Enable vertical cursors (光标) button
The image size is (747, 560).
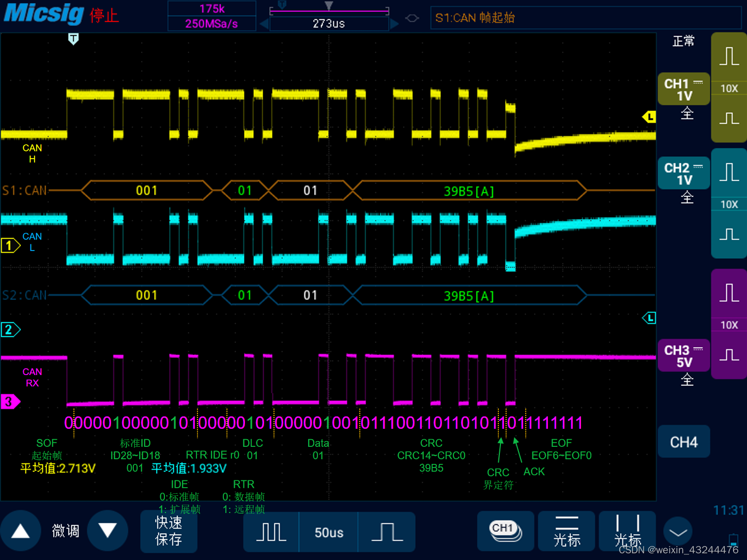coord(628,532)
